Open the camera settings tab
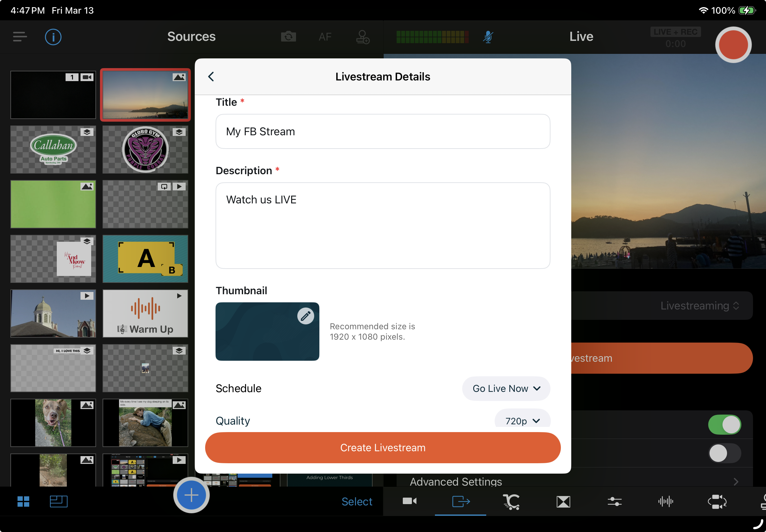Image resolution: width=766 pixels, height=532 pixels. click(410, 501)
